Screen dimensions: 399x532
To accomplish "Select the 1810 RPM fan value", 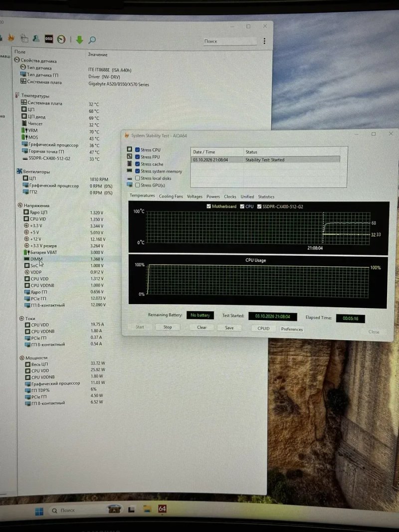I will tap(99, 179).
